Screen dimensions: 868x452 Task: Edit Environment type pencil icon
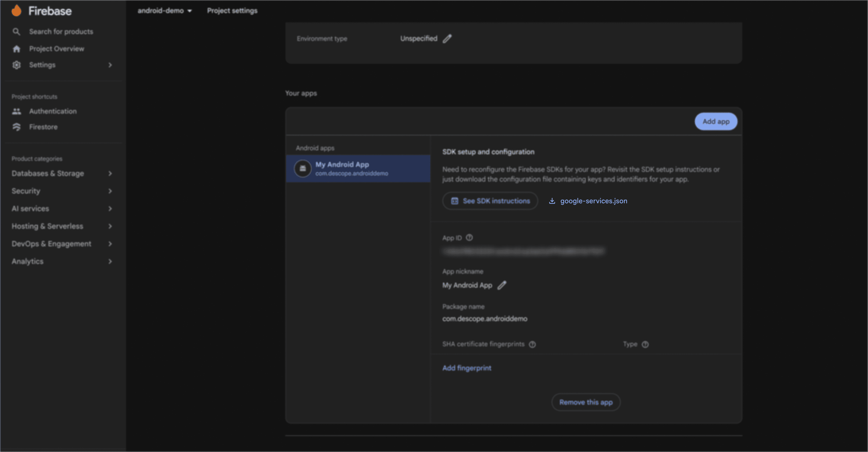[x=447, y=39]
